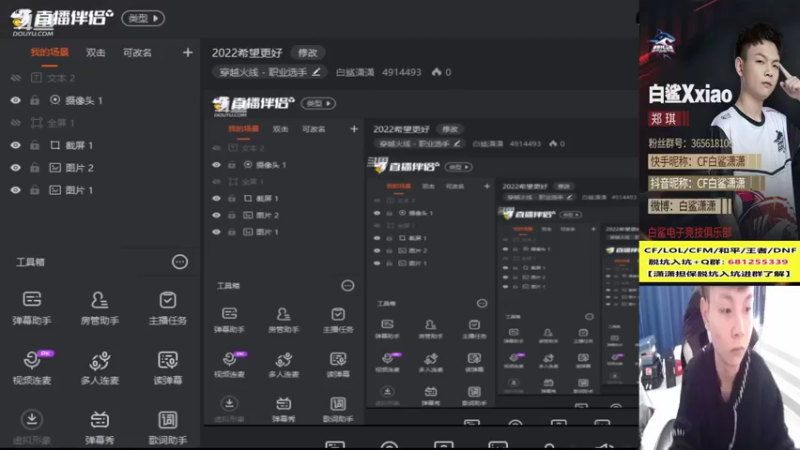Toggle lock on 图片 1 source
The height and width of the screenshot is (450, 800).
[x=35, y=190]
